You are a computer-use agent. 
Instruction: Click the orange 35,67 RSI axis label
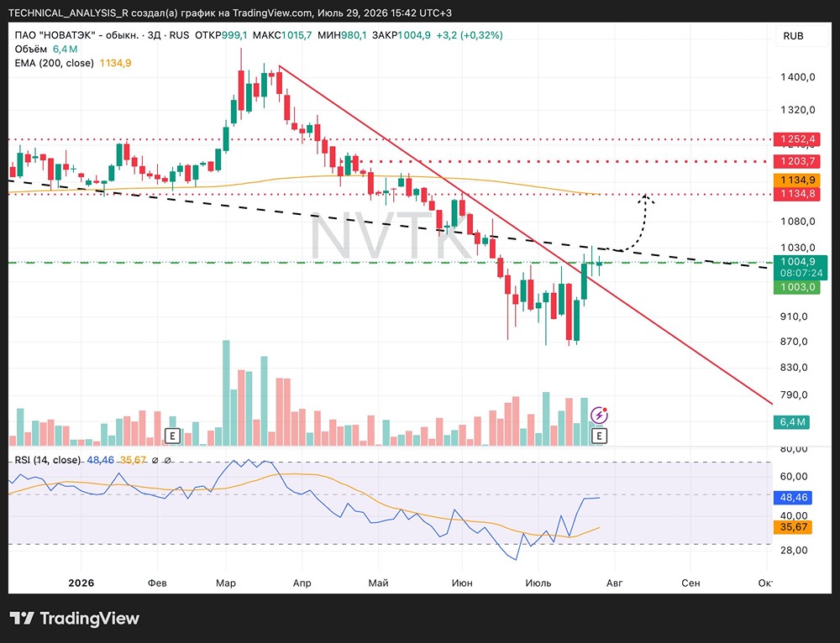[x=794, y=527]
